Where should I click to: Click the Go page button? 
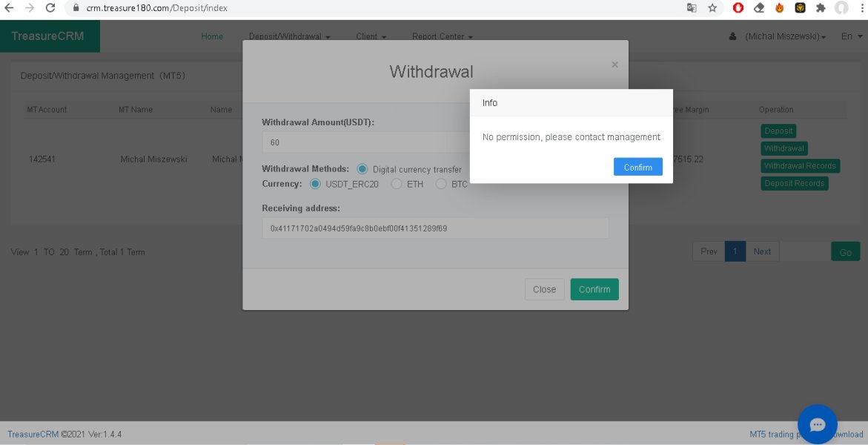pyautogui.click(x=845, y=252)
